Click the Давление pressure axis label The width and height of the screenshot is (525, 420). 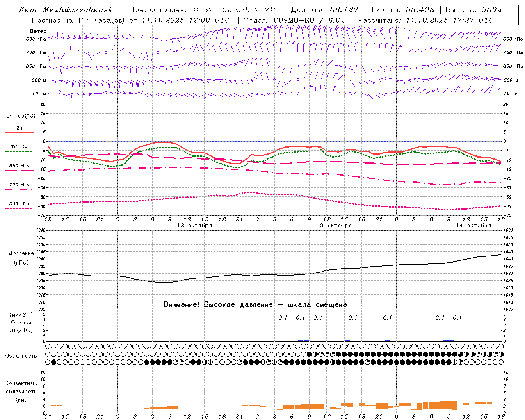coord(21,253)
